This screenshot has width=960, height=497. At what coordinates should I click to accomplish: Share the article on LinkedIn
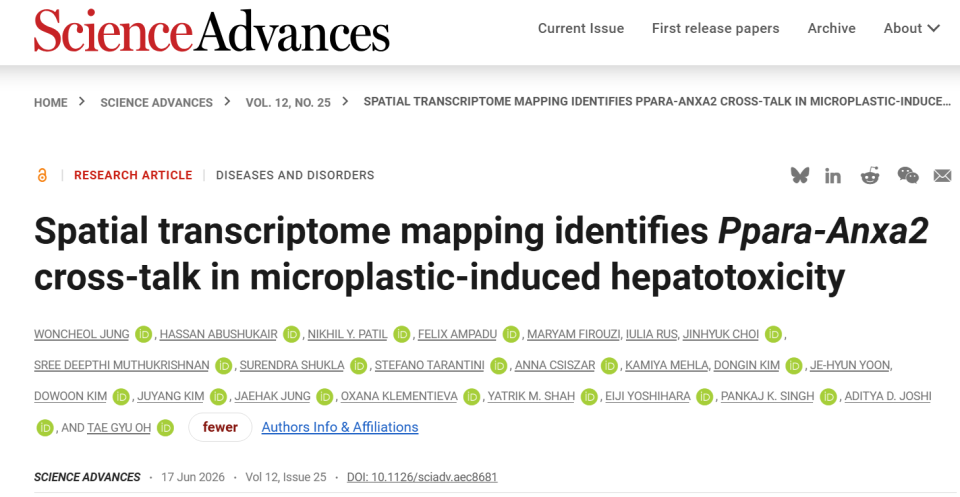pyautogui.click(x=833, y=176)
